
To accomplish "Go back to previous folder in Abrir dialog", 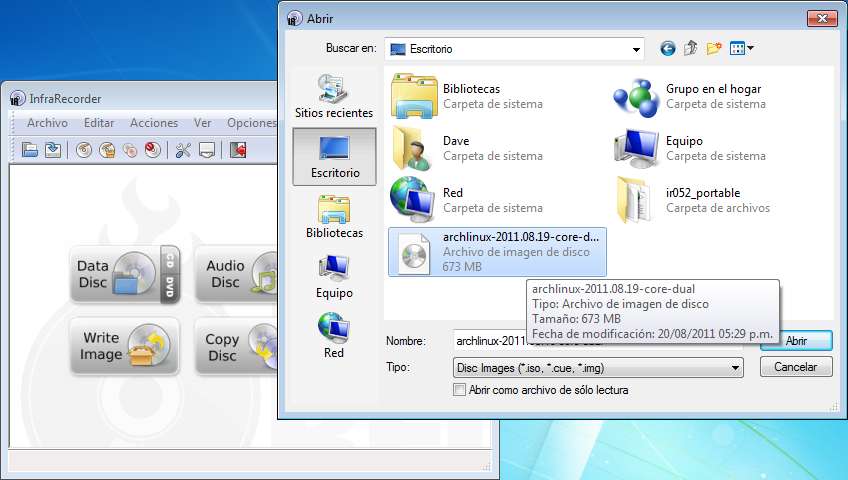I will coord(668,49).
